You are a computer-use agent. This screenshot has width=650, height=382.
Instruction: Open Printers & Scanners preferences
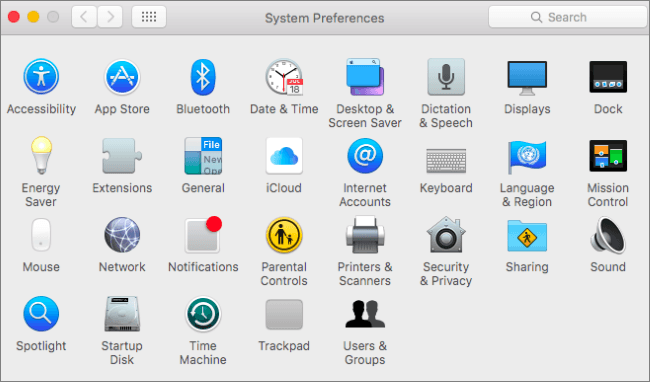(365, 235)
